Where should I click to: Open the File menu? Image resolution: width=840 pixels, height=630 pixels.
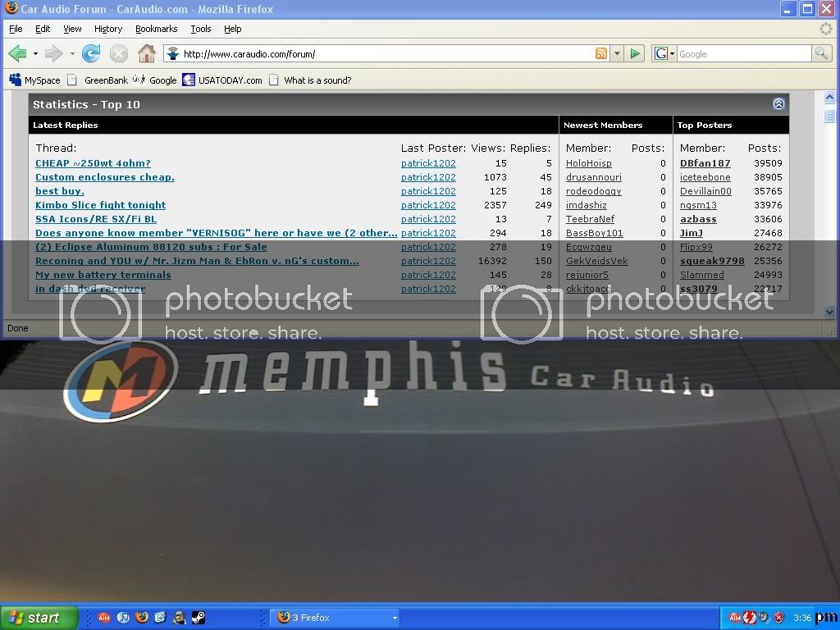pos(16,29)
